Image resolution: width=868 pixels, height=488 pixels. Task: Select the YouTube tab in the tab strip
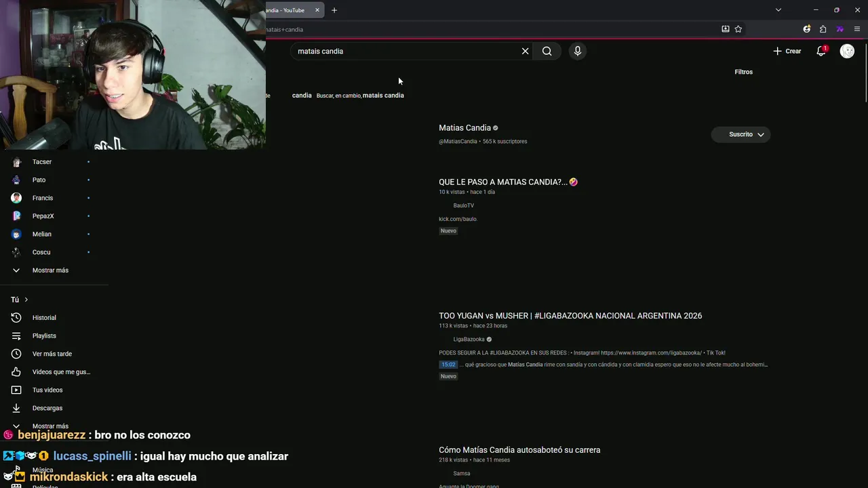click(288, 10)
